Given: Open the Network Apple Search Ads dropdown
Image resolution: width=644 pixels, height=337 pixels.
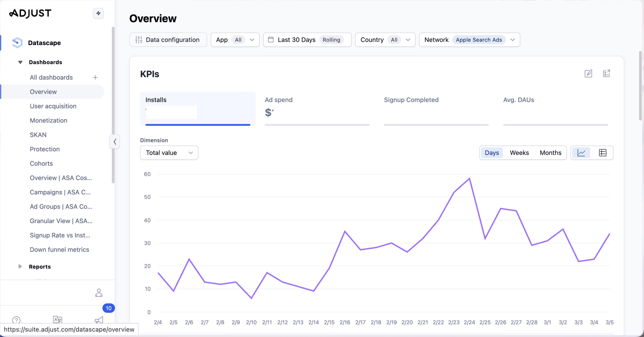Looking at the screenshot, I should [469, 40].
